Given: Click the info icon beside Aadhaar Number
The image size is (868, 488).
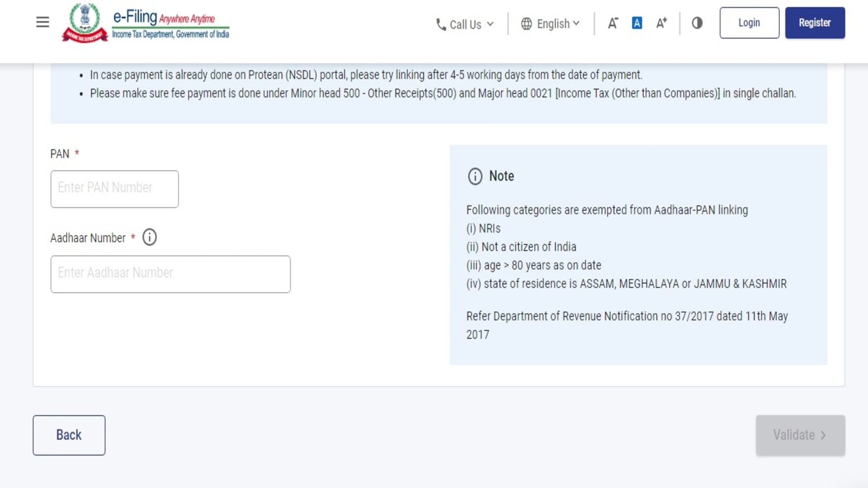Looking at the screenshot, I should click(150, 237).
